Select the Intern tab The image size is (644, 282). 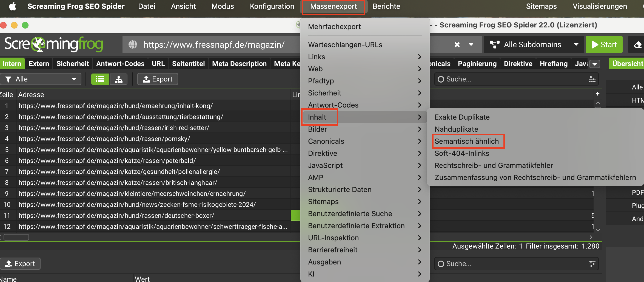pos(12,64)
